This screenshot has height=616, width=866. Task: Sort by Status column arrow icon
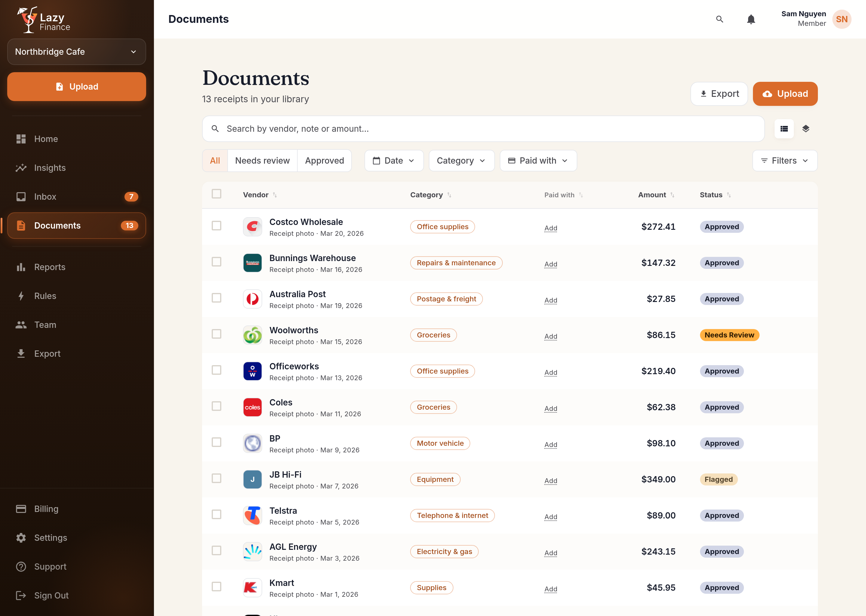coord(728,195)
